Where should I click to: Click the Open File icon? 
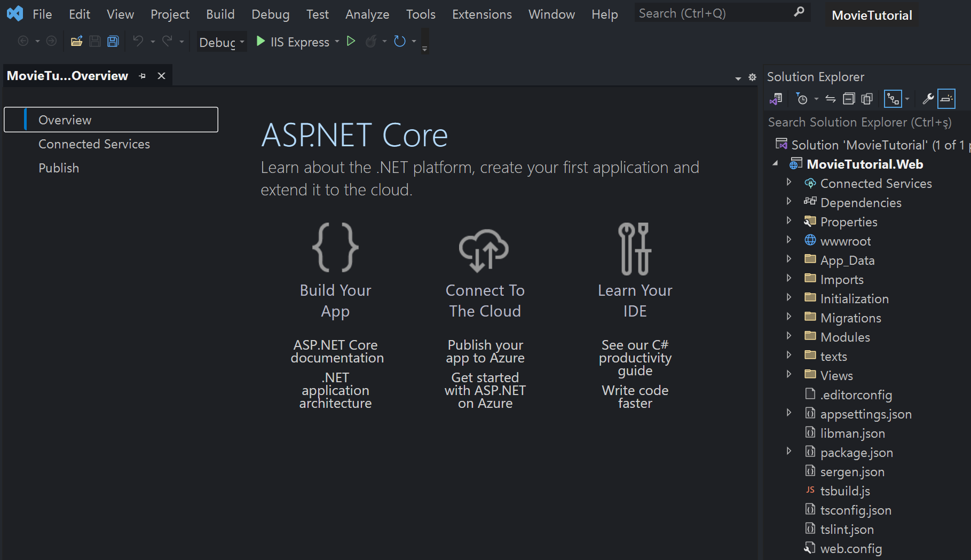(x=76, y=41)
